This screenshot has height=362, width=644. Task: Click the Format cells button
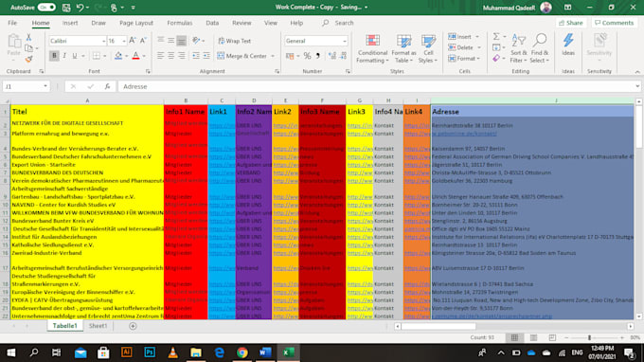[x=464, y=59]
